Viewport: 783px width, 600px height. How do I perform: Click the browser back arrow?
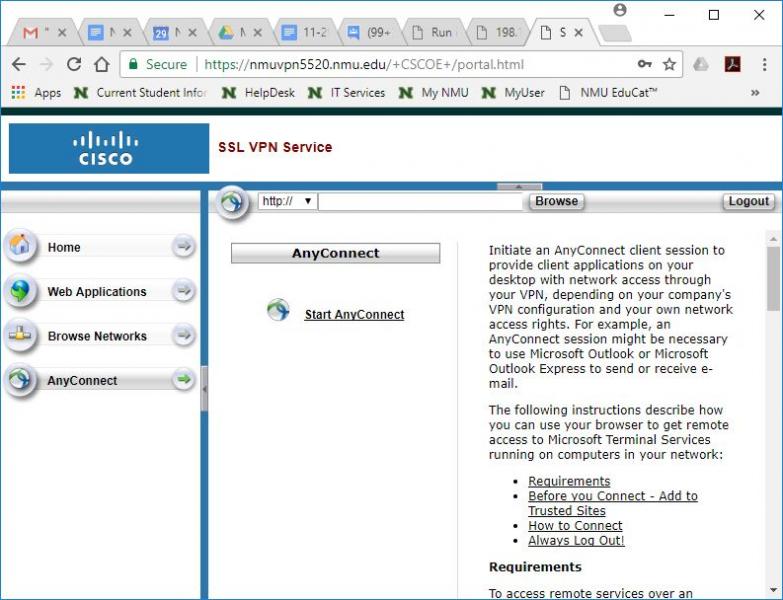coord(18,64)
